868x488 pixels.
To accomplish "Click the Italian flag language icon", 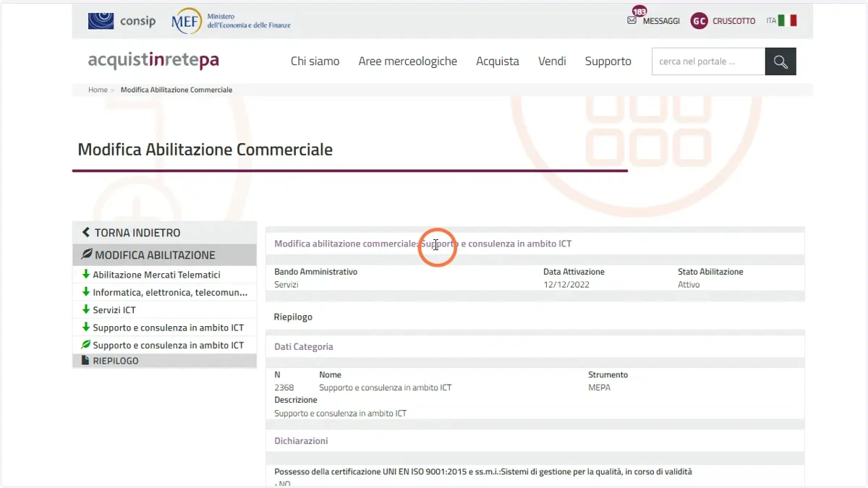I will [x=787, y=20].
